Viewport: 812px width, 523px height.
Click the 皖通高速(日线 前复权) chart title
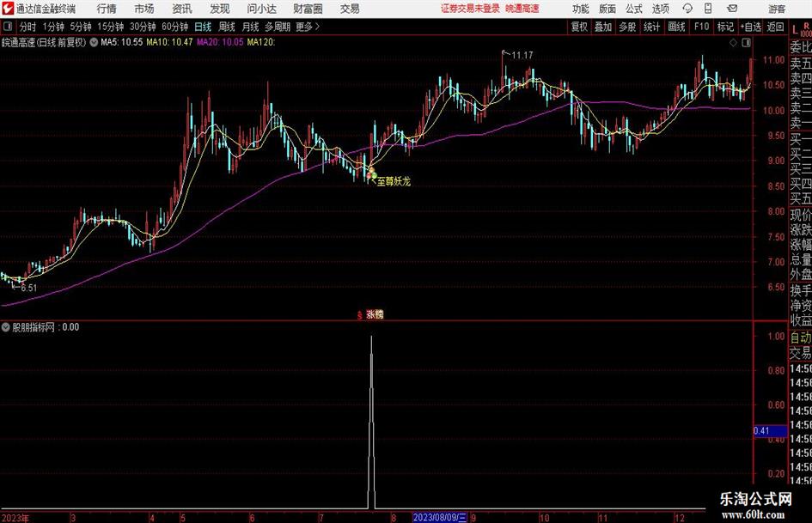[44, 42]
